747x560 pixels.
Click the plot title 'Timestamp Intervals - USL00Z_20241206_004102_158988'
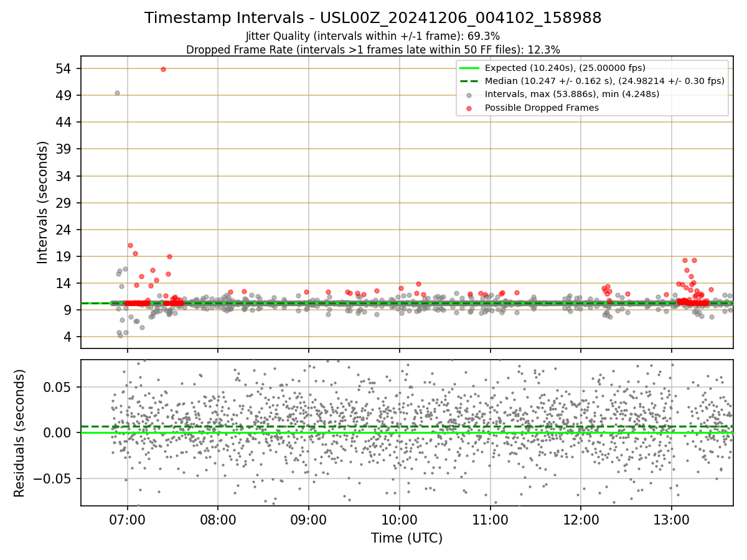point(373,18)
